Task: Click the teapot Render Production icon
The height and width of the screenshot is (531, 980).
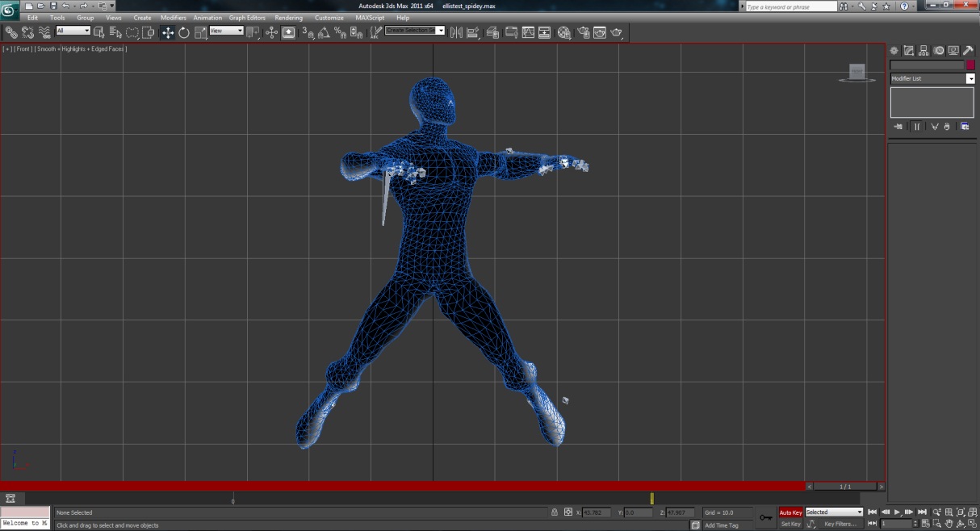Action: tap(617, 33)
